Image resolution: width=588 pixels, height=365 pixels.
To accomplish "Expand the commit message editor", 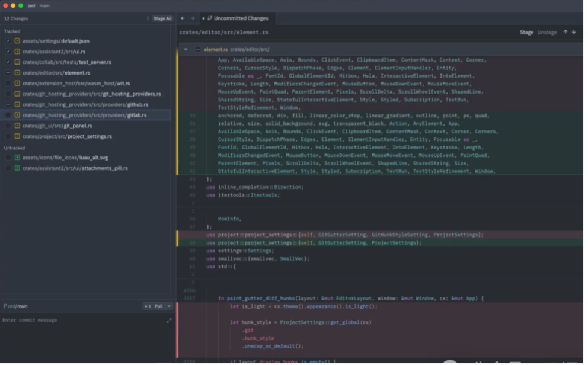I will pos(169,320).
